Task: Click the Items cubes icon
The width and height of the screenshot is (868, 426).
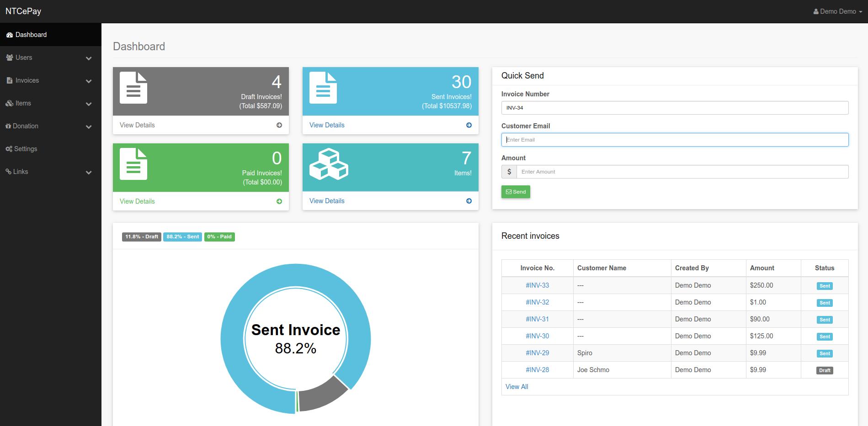Action: click(329, 164)
